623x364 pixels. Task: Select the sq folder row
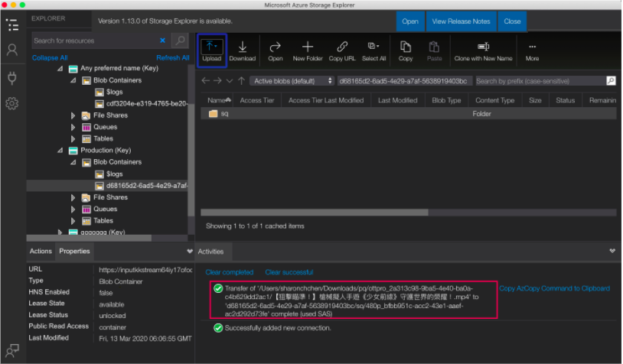[408, 113]
